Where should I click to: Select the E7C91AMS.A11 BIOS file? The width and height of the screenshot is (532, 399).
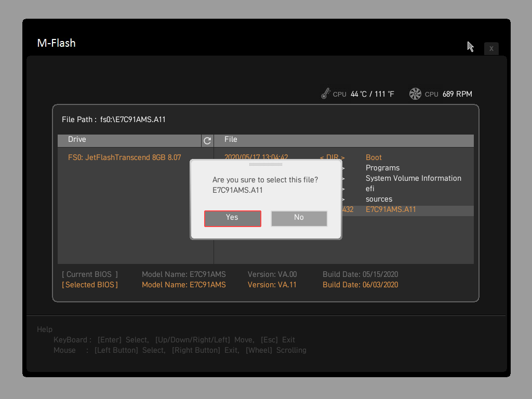[391, 209]
